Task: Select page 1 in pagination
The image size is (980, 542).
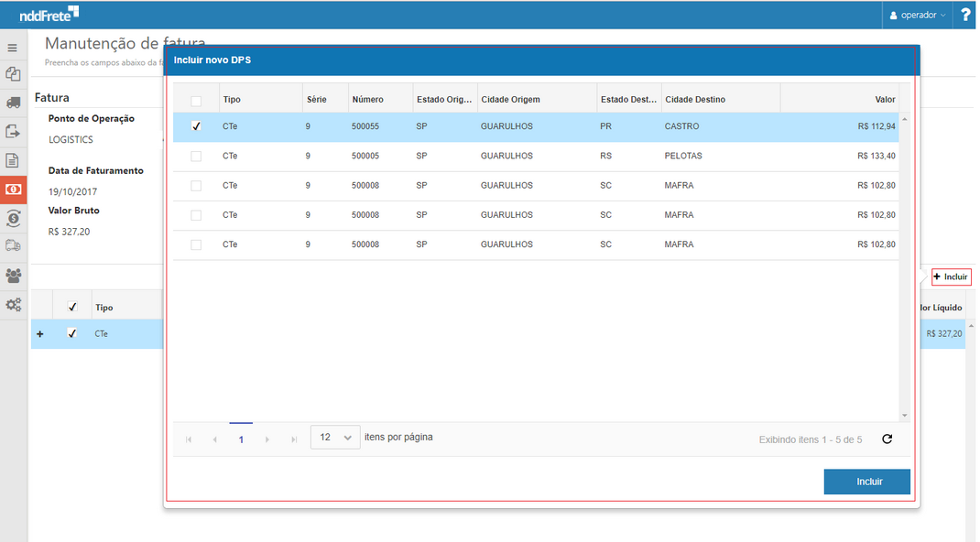Action: point(241,439)
